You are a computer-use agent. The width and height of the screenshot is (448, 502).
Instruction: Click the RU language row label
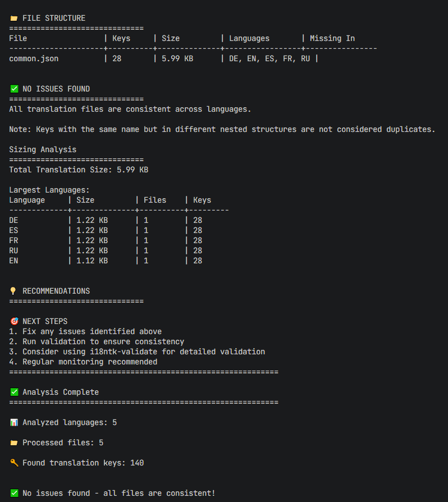(13, 250)
